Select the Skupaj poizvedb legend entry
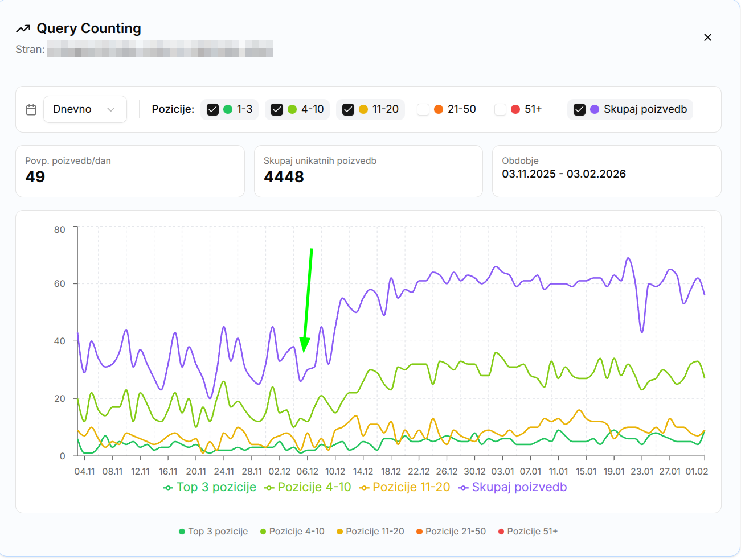Image resolution: width=741 pixels, height=560 pixels. [512, 487]
